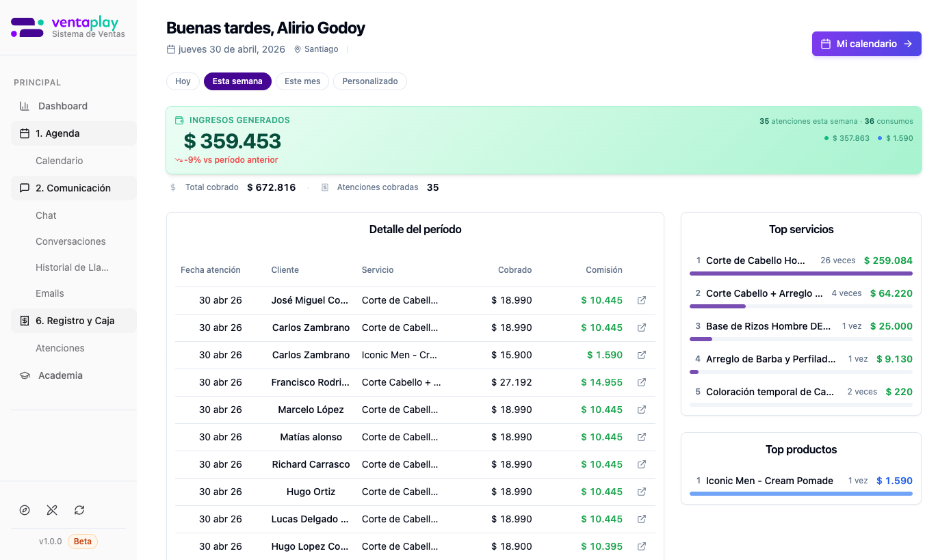Click Corte Cabello + Arreglo top service
Image resolution: width=951 pixels, height=560 pixels.
764,293
